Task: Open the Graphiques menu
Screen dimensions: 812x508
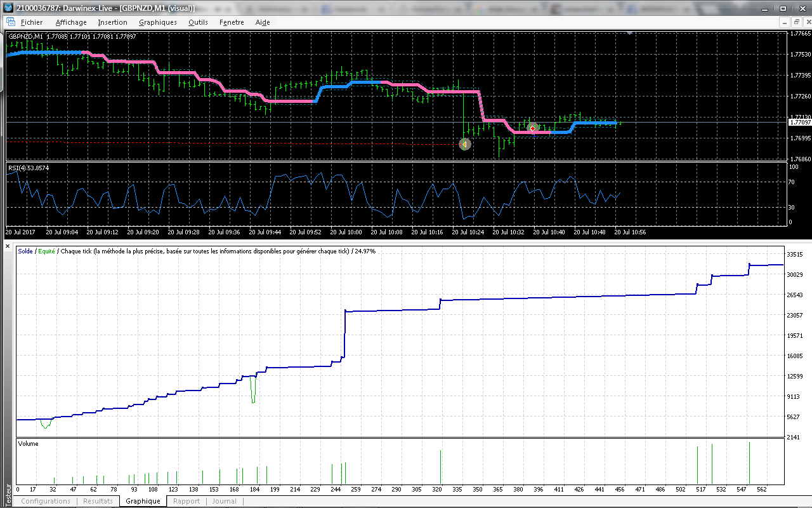Action: (x=158, y=22)
